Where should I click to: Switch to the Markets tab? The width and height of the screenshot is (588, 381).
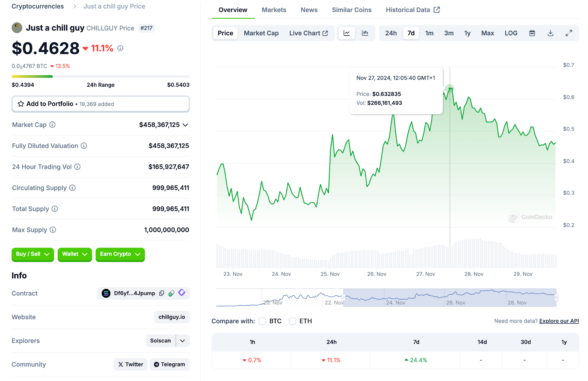click(x=273, y=10)
